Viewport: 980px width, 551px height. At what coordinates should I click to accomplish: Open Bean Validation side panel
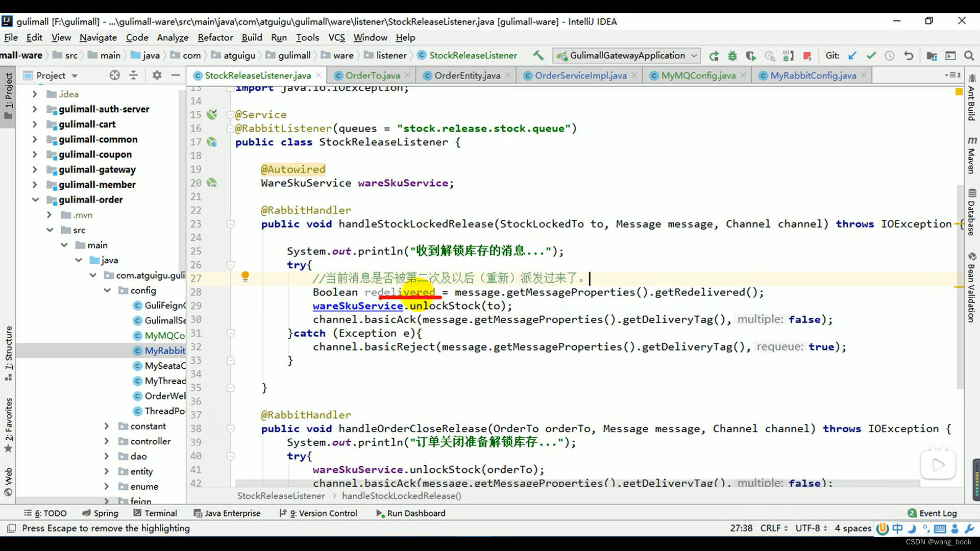972,287
